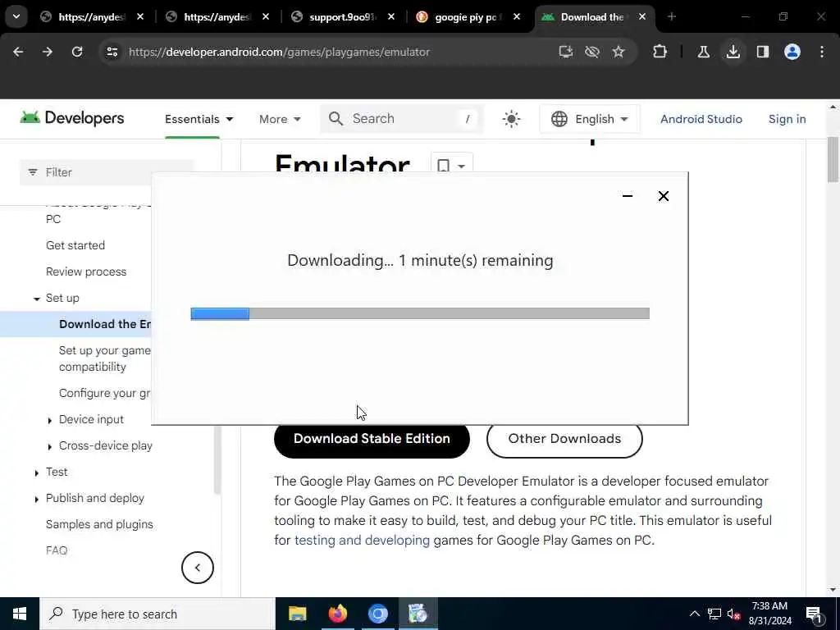Open site information icon in address bar

coord(112,52)
